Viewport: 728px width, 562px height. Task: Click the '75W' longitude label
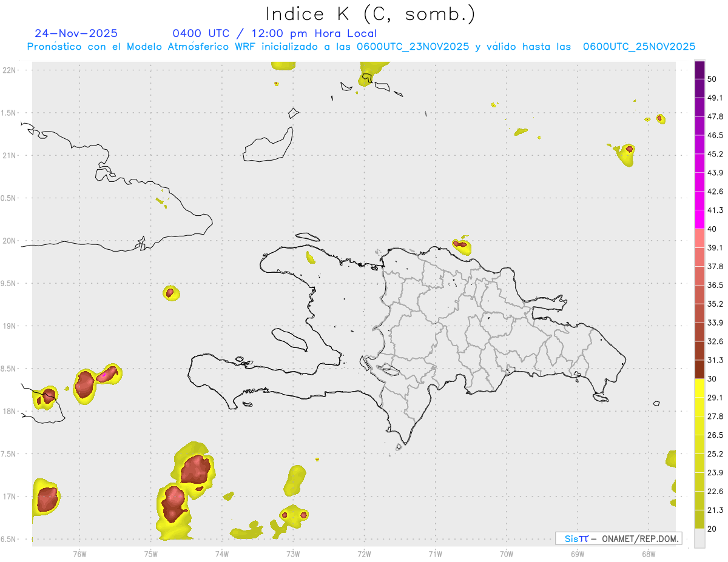pos(151,554)
